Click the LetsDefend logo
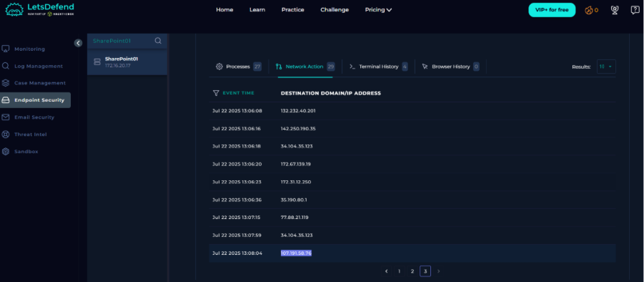644x282 pixels. 40,9
